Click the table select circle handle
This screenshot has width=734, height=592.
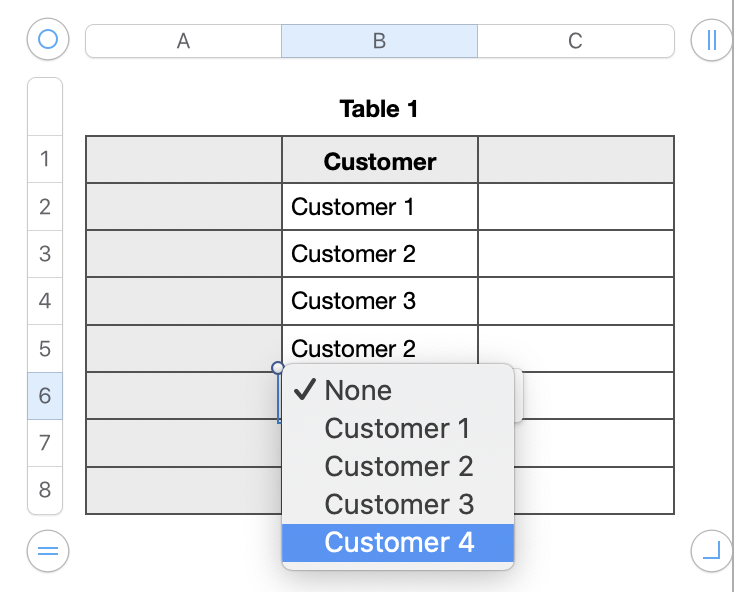click(47, 40)
